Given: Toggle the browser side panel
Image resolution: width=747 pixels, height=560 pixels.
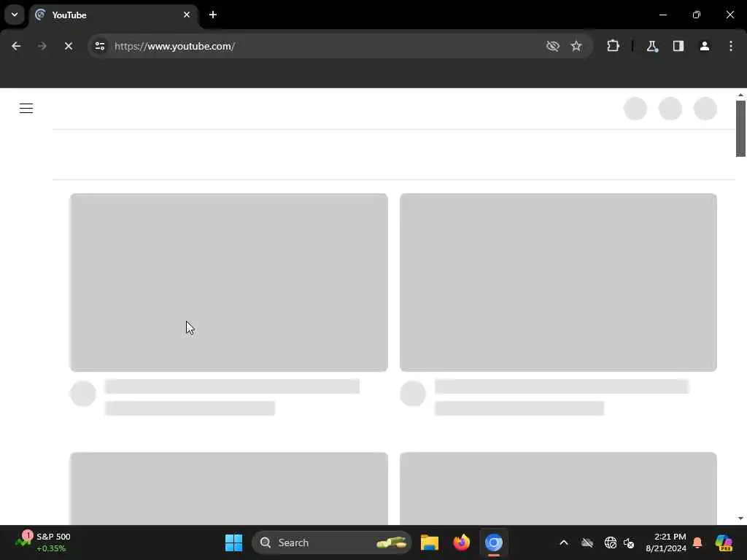Looking at the screenshot, I should pyautogui.click(x=678, y=46).
